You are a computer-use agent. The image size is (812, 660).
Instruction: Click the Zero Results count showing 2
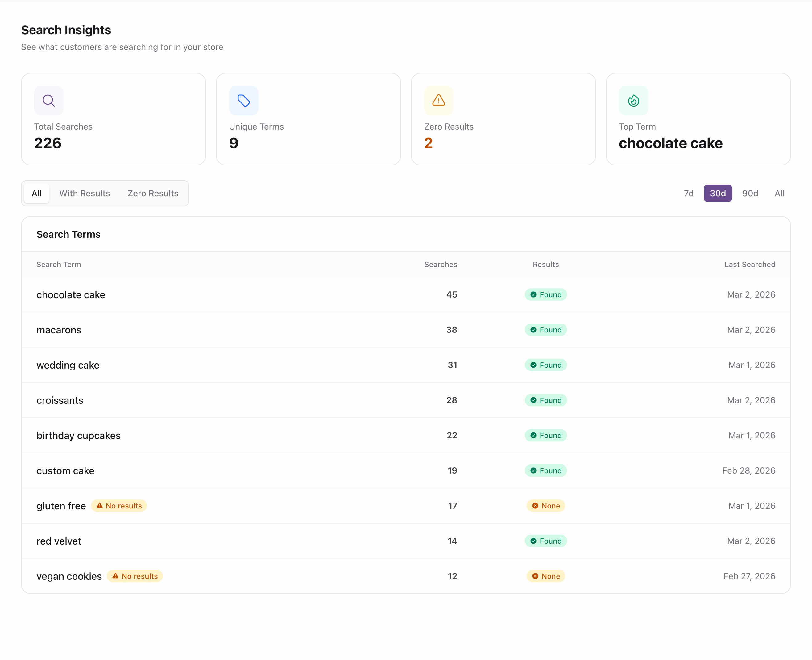[x=428, y=143]
